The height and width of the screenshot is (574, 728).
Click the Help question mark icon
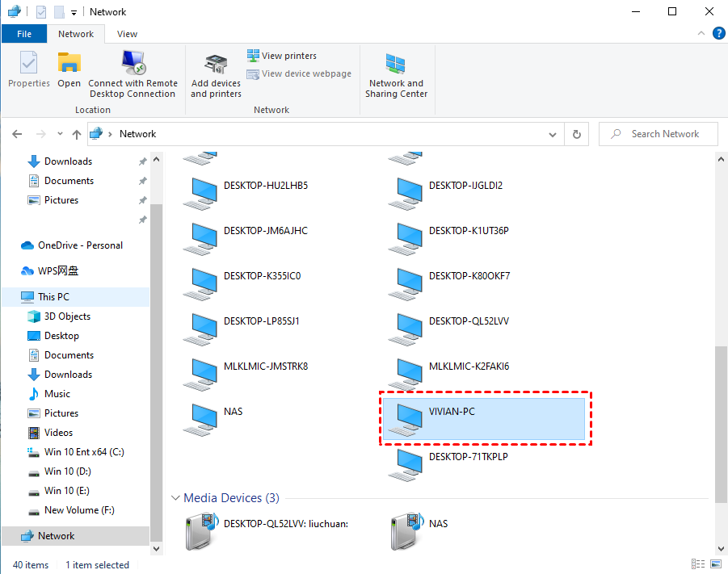click(718, 34)
